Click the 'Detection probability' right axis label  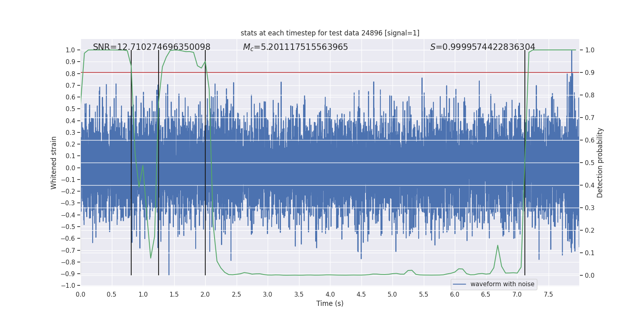(x=600, y=163)
